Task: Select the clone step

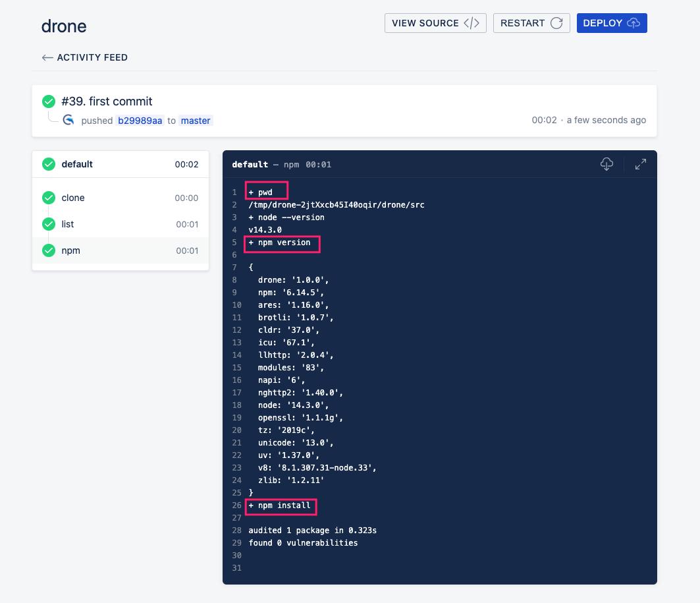Action: pyautogui.click(x=121, y=198)
